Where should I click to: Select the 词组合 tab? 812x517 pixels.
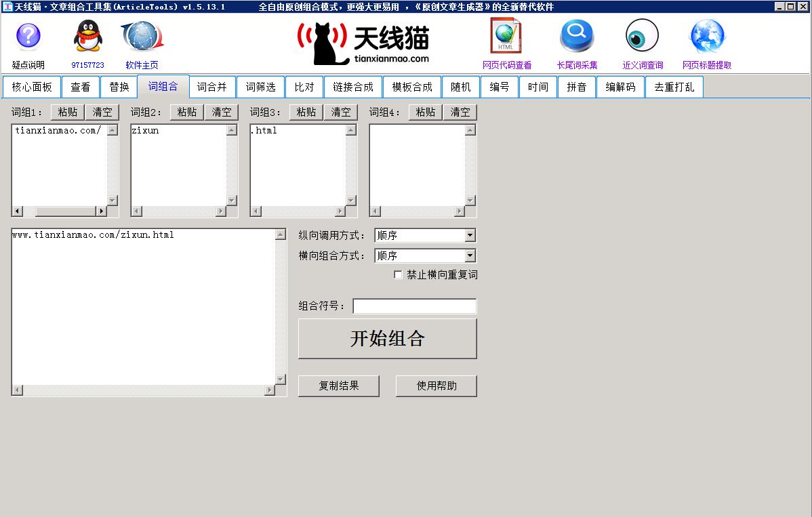pyautogui.click(x=163, y=87)
